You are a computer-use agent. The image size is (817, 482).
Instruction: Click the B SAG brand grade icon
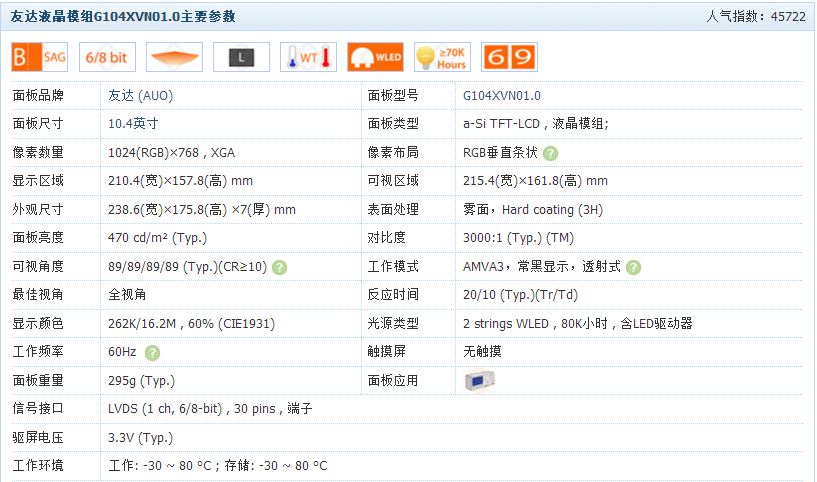point(40,57)
